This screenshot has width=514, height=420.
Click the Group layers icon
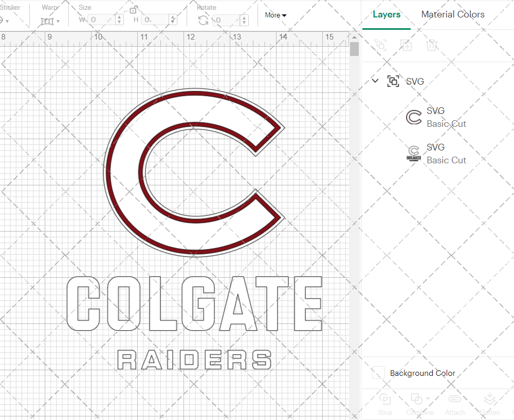point(380,45)
